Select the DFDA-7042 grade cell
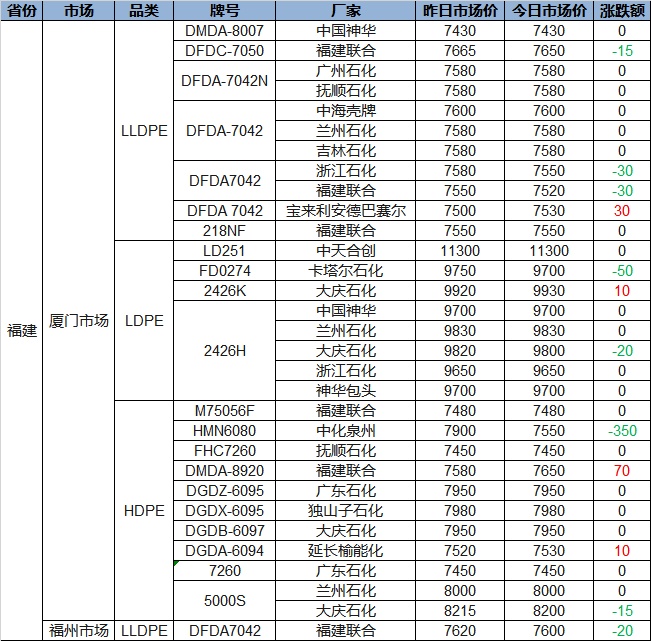 (225, 131)
